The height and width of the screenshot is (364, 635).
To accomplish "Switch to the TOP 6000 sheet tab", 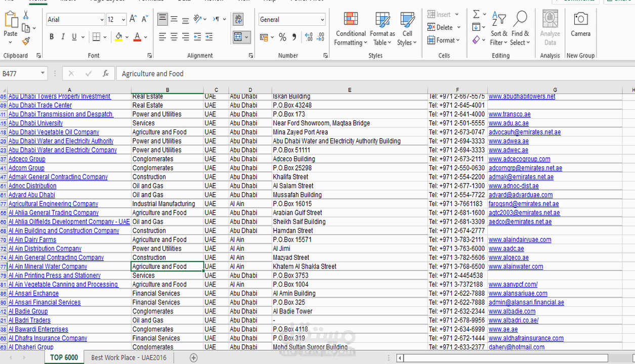I will pyautogui.click(x=64, y=357).
